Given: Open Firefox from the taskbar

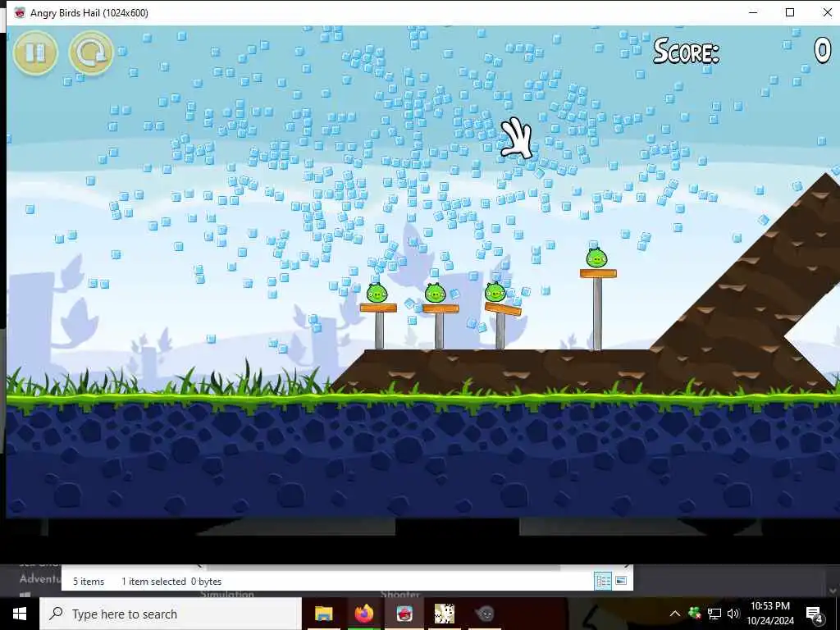Looking at the screenshot, I should coord(364,614).
